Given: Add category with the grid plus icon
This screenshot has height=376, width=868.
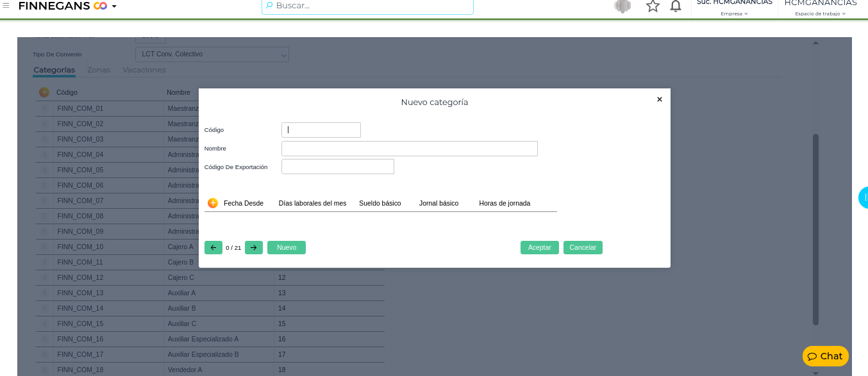Looking at the screenshot, I should click(x=44, y=92).
